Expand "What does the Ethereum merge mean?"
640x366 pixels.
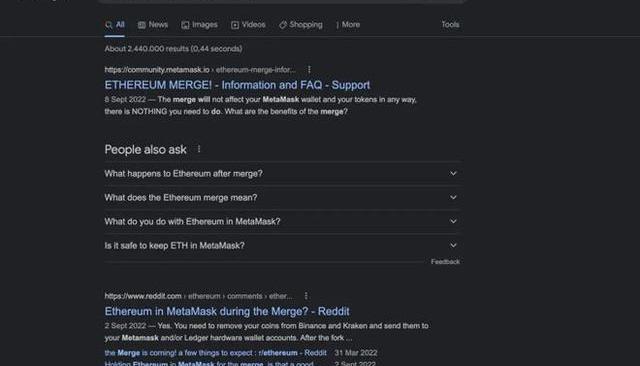(x=282, y=197)
